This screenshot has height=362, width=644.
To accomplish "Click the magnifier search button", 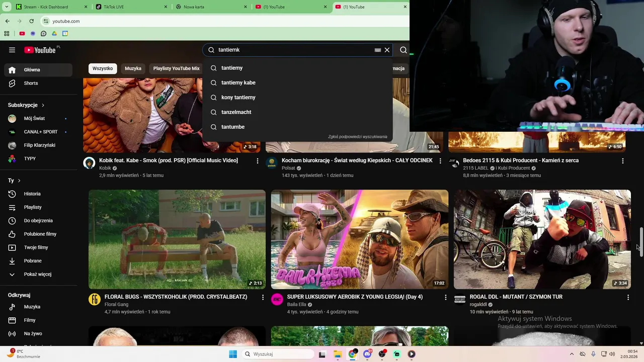I will point(403,50).
